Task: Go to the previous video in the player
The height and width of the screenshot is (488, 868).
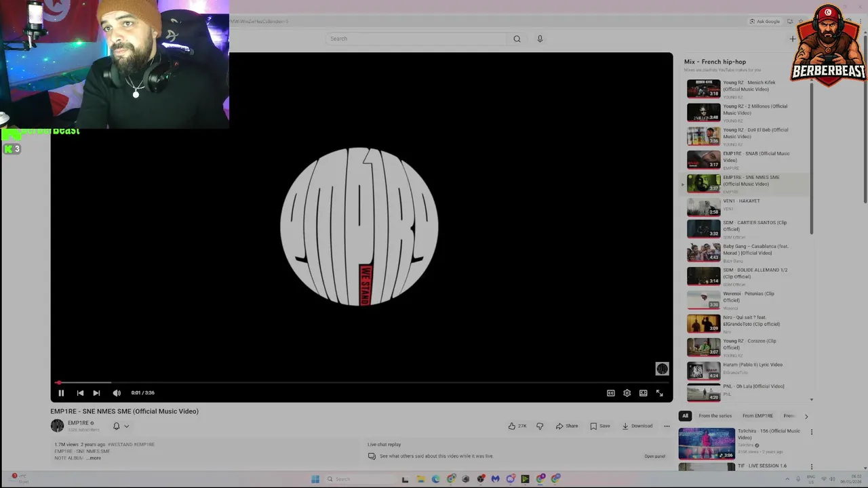Action: click(x=80, y=392)
